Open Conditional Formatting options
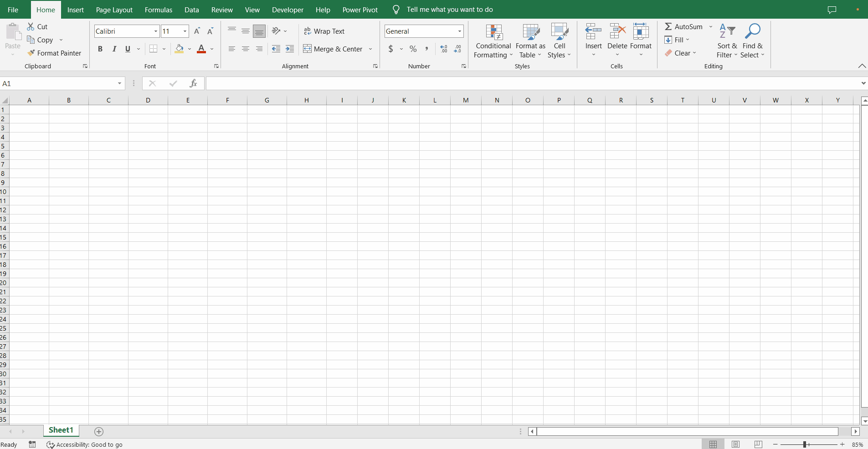868x449 pixels. pos(493,40)
